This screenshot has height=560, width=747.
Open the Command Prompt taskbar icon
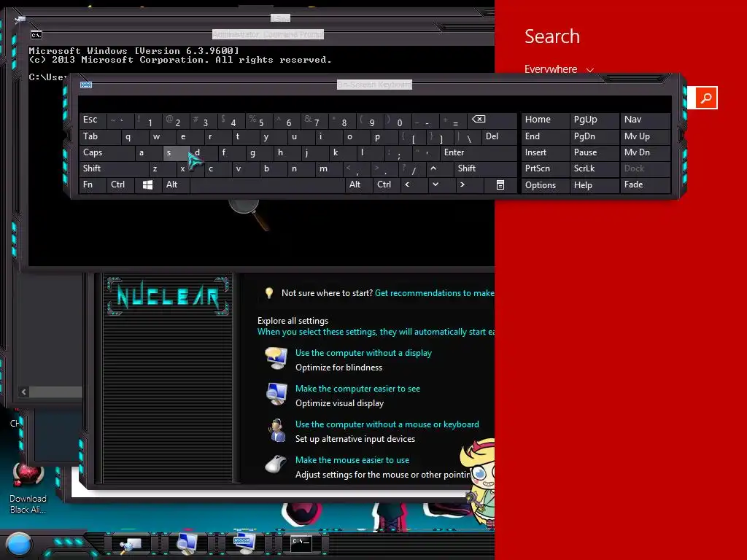[301, 542]
